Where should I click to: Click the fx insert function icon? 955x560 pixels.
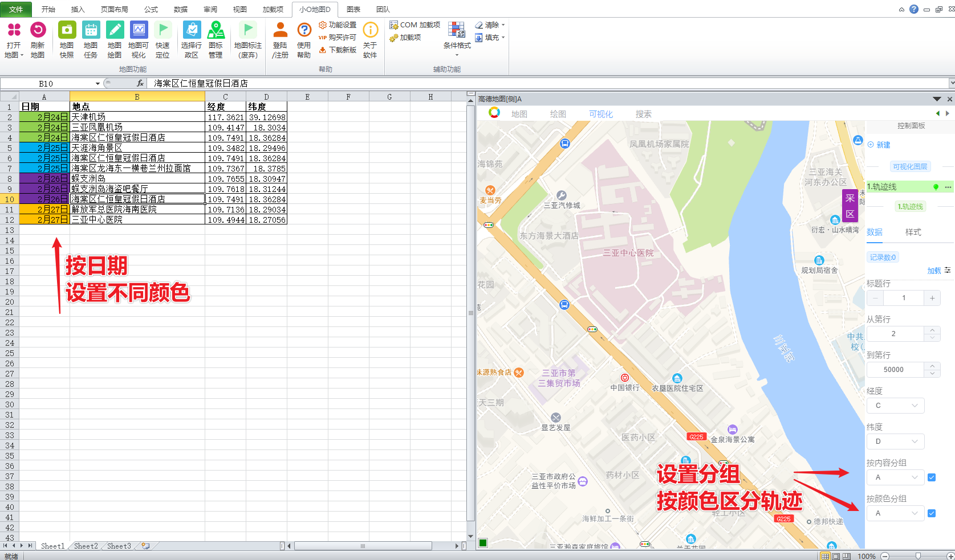[x=140, y=83]
